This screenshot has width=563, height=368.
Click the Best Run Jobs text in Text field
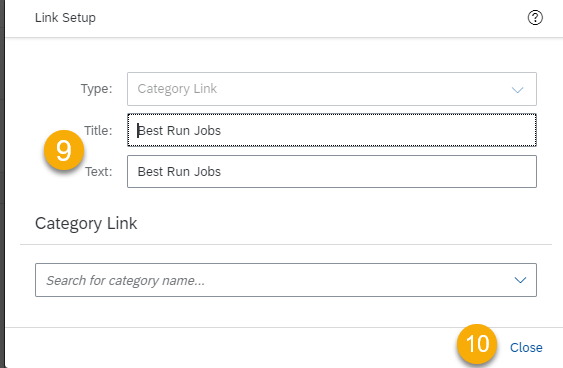[179, 172]
